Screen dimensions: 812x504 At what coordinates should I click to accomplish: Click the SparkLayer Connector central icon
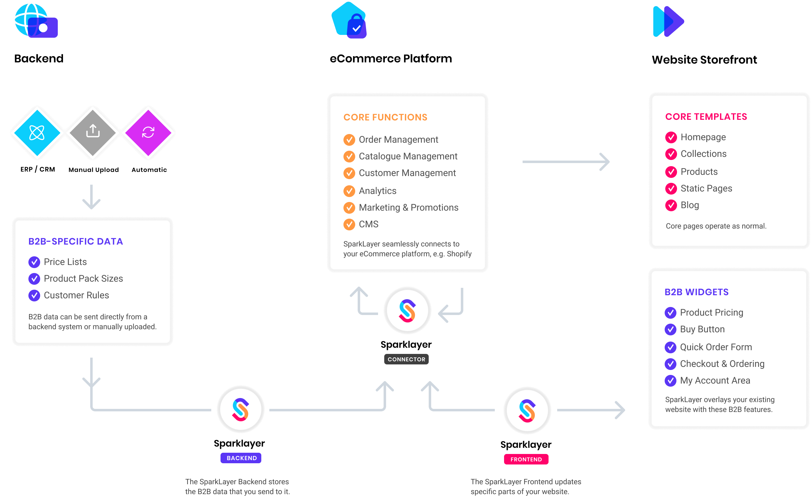[406, 310]
